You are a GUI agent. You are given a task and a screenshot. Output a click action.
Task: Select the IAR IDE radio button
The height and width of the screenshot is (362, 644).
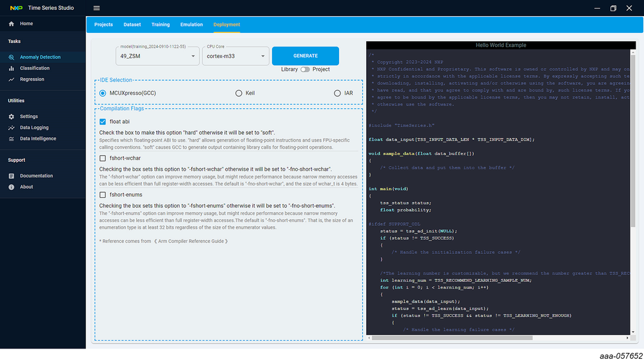coord(337,93)
